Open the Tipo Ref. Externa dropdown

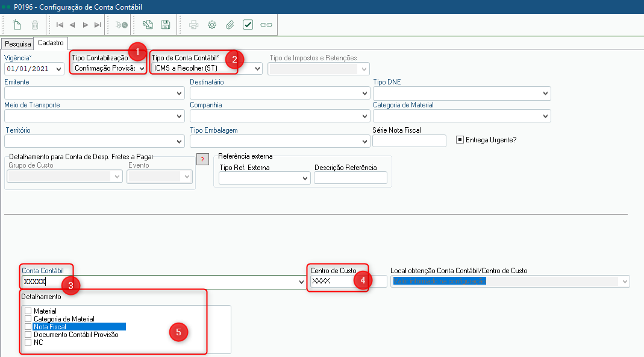[x=305, y=178]
